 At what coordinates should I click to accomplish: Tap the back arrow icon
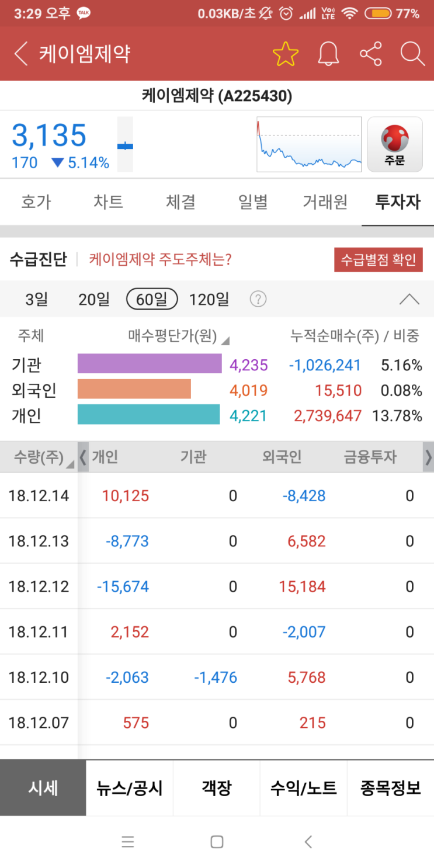[x=21, y=54]
